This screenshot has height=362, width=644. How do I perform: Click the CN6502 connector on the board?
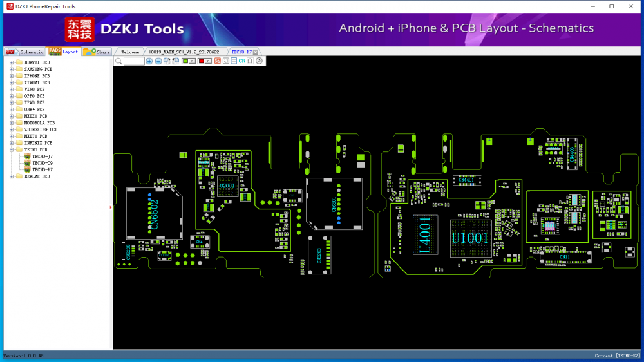click(155, 214)
